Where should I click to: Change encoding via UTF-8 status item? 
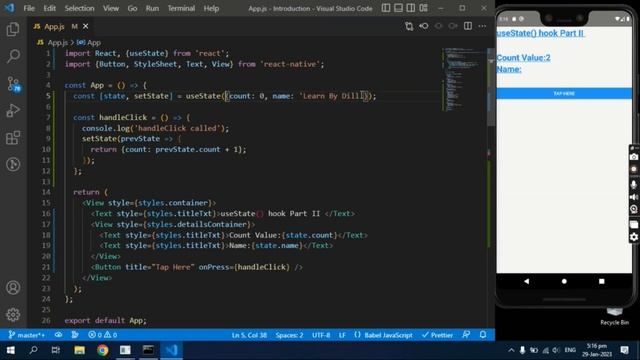[321, 335]
